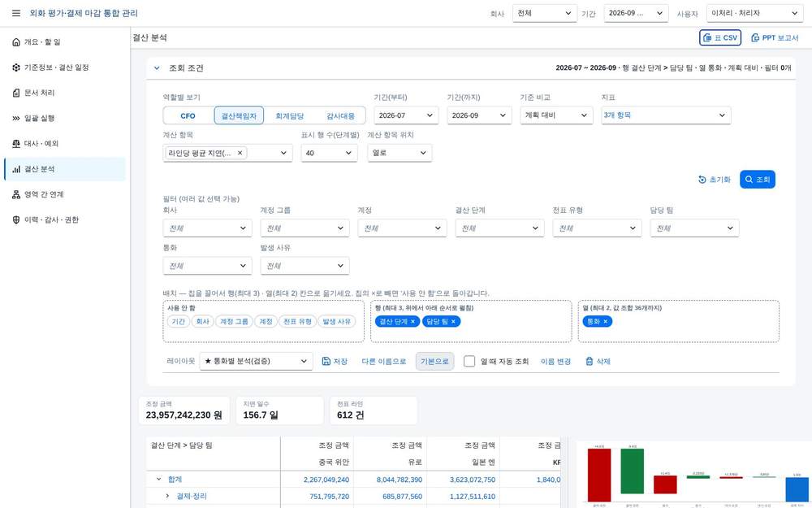Click the 기준정보 · 결산 일정 gear icon
Viewport: 812px width, 508px height.
[16, 67]
